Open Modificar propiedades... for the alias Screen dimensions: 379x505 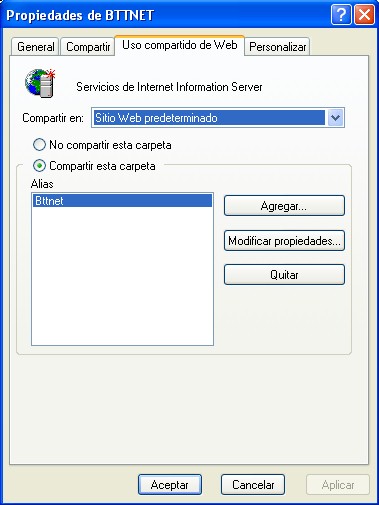(x=284, y=241)
